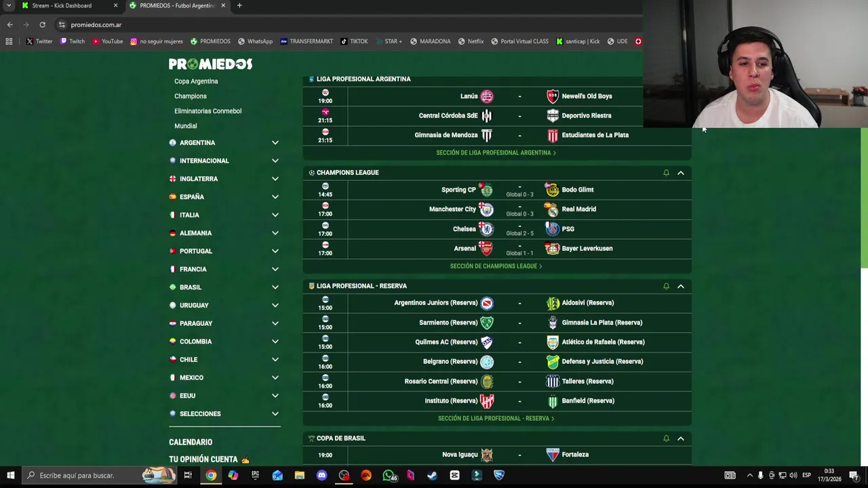Open the Champions sidebar link
This screenshot has height=488, width=868.
click(191, 96)
